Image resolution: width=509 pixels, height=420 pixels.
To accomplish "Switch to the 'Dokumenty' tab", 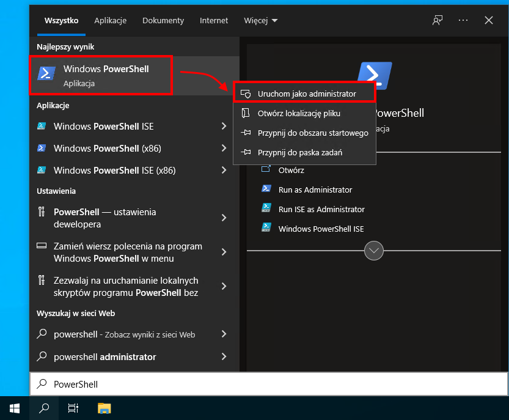I will click(163, 20).
